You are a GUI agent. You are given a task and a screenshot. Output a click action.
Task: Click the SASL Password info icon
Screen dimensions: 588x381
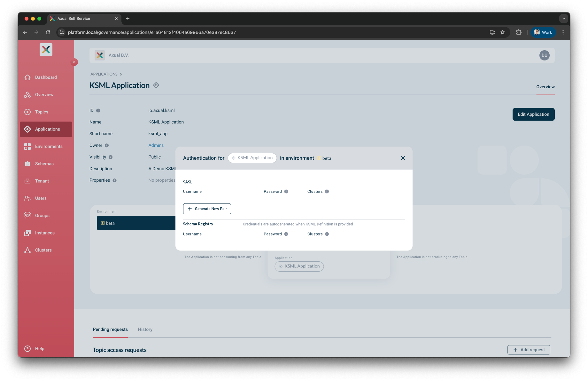pyautogui.click(x=286, y=192)
